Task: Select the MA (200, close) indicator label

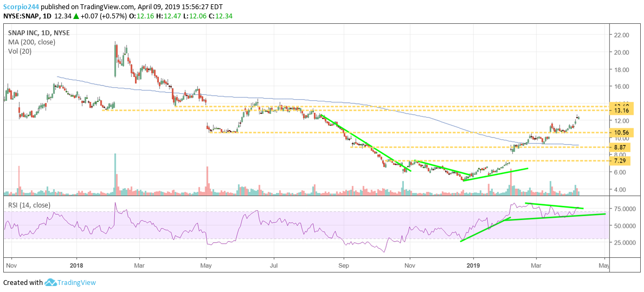Action: (31, 42)
